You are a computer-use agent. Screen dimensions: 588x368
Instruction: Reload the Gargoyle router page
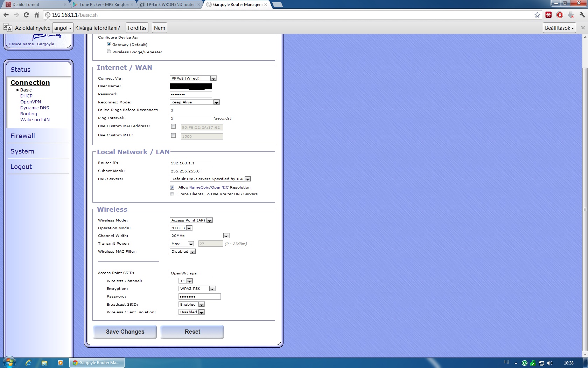tap(26, 15)
